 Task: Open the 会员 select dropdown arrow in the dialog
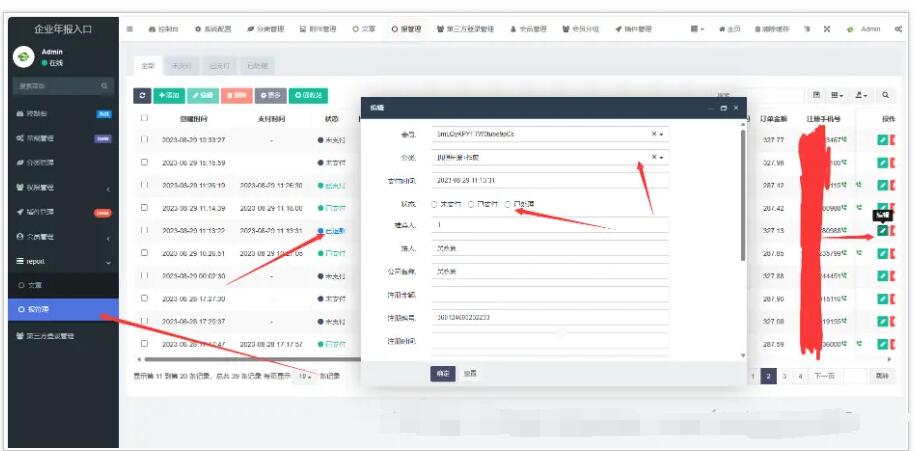662,134
